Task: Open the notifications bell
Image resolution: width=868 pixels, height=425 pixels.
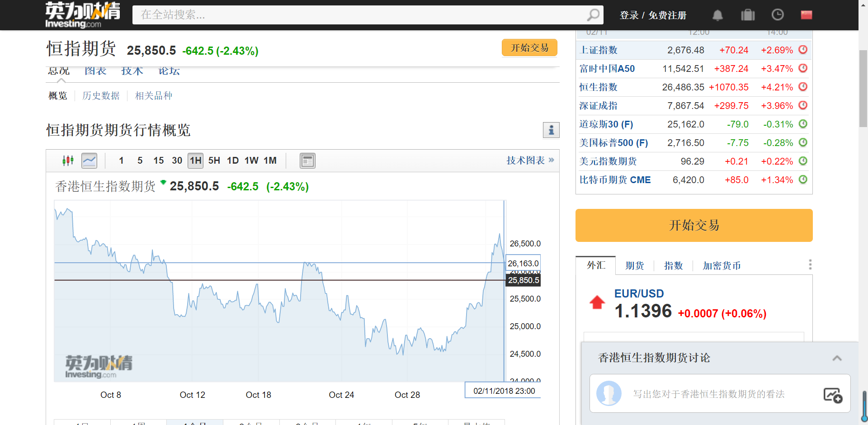Action: (717, 15)
